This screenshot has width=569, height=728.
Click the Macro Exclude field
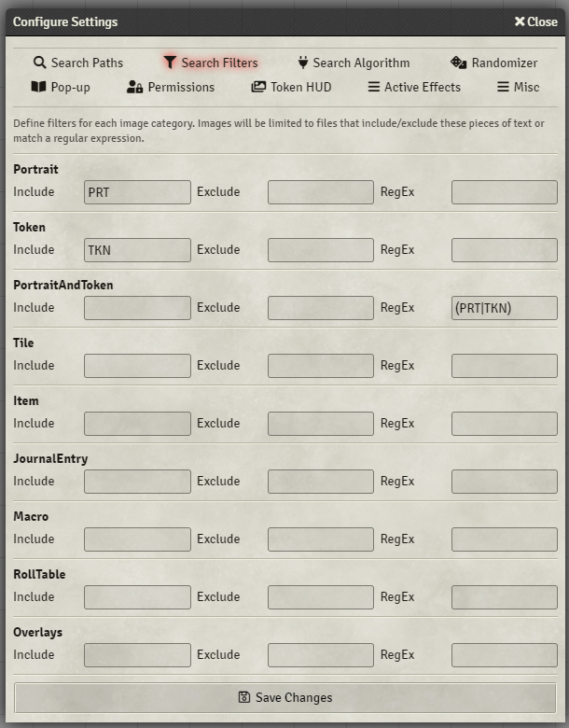click(x=321, y=539)
